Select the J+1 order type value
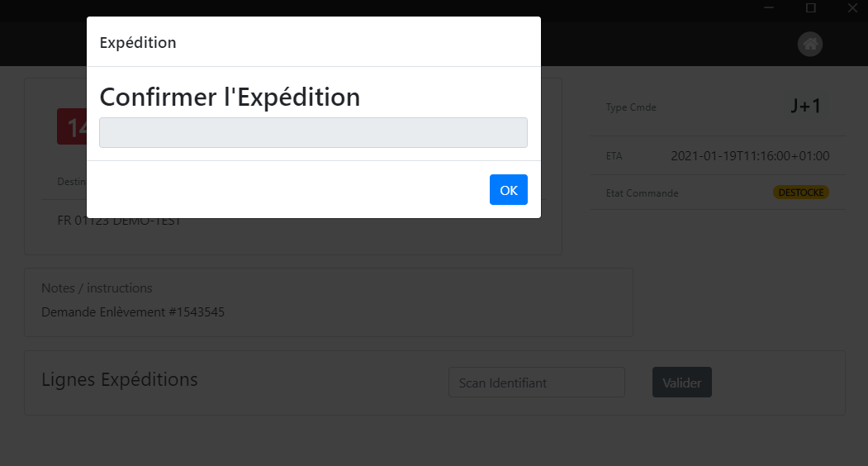Screen dimensions: 868x466 coord(805,106)
